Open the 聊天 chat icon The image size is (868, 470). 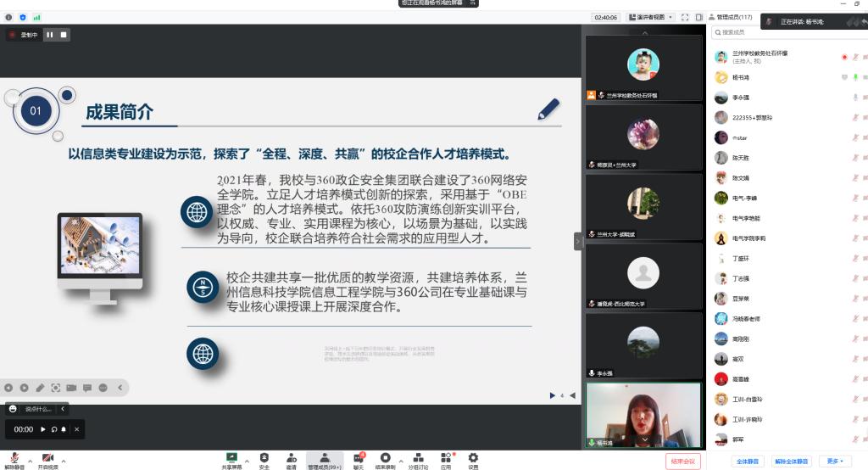point(359,457)
